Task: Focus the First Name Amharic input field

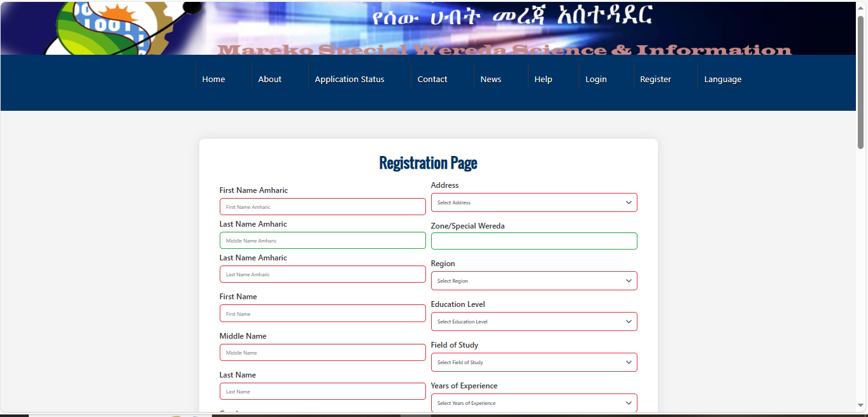Action: [322, 207]
